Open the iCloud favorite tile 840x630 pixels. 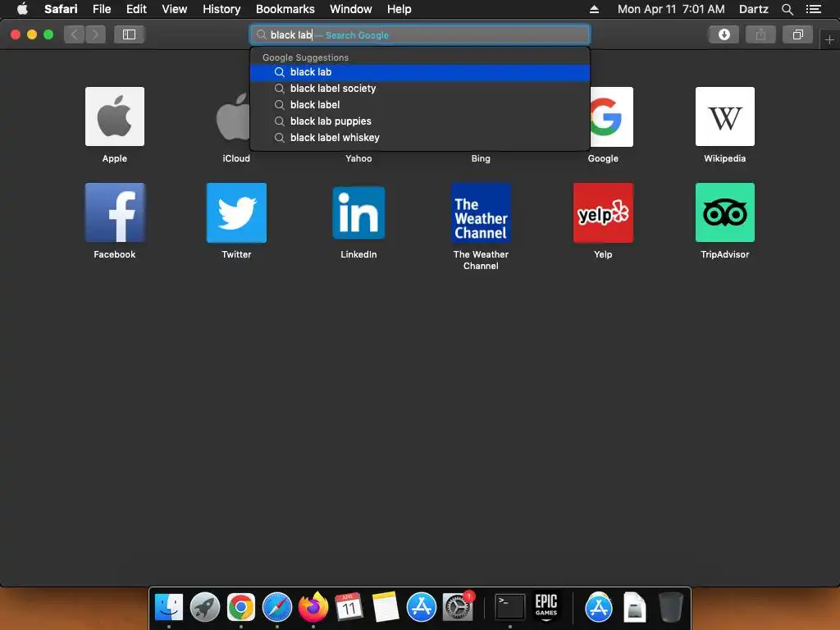[x=234, y=116]
